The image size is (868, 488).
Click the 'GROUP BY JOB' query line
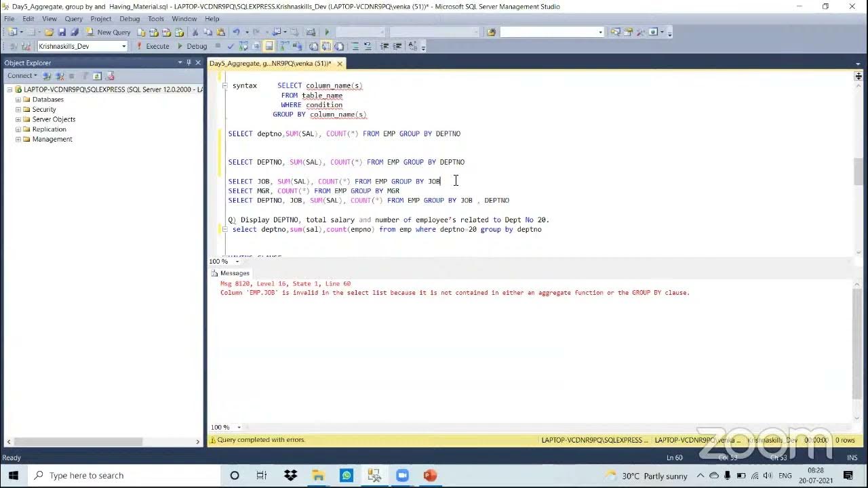(334, 181)
